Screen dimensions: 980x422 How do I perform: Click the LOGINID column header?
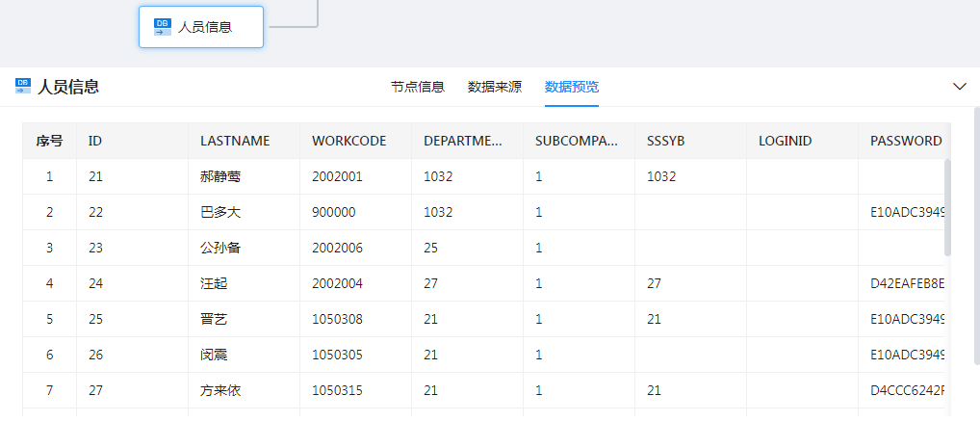point(785,141)
